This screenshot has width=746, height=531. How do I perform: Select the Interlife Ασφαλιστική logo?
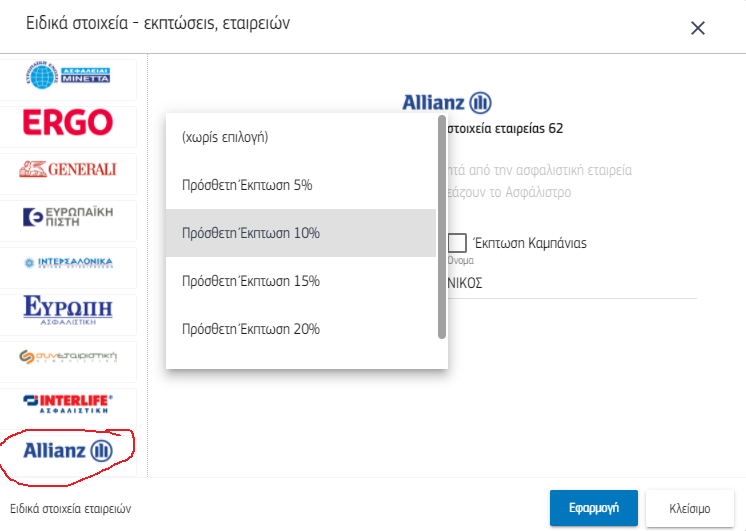click(x=68, y=403)
